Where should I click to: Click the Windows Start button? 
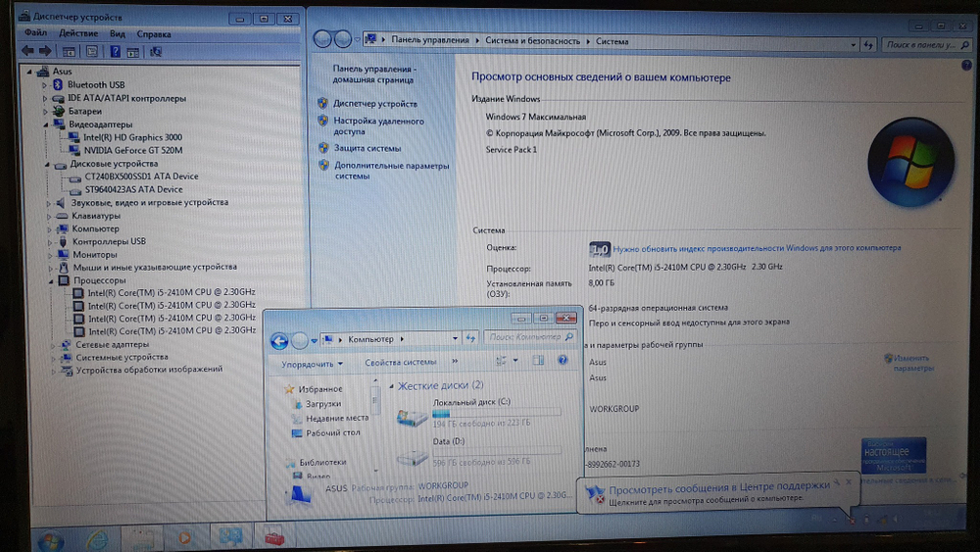(x=50, y=539)
